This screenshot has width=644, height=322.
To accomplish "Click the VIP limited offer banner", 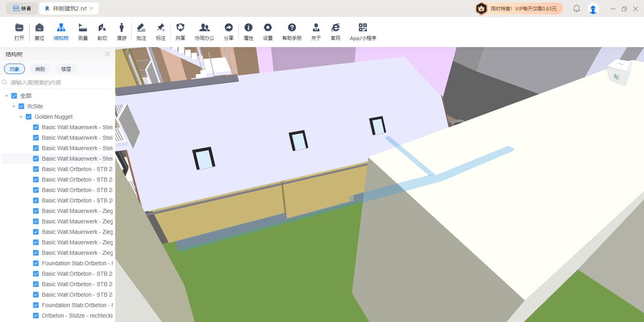I will point(519,8).
